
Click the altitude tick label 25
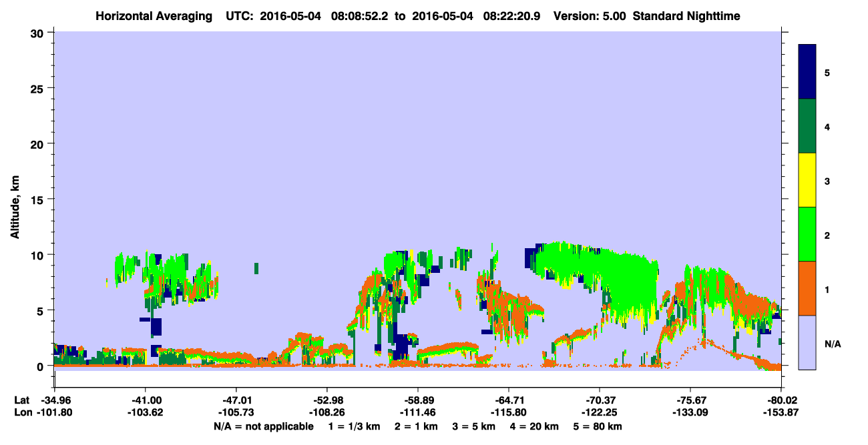coord(39,88)
